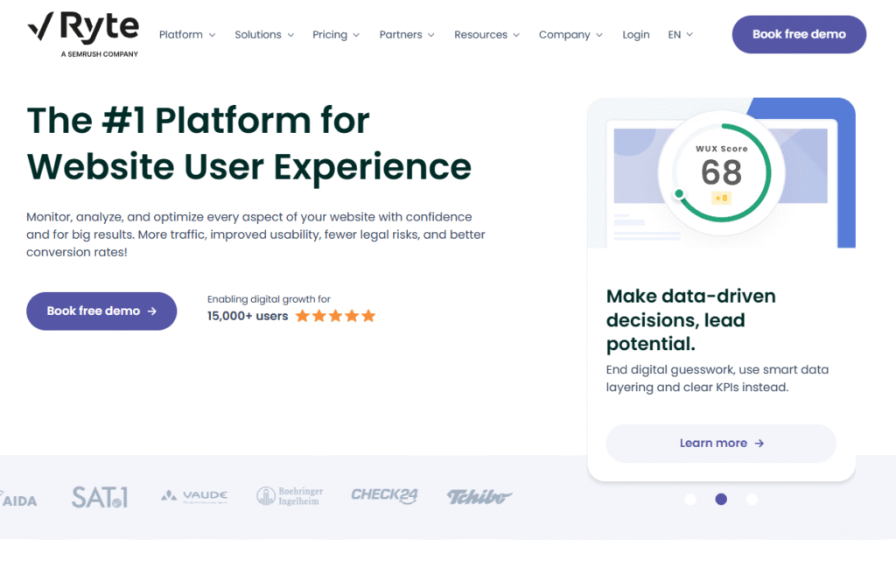Click the '15,000+ users' text

tap(248, 316)
